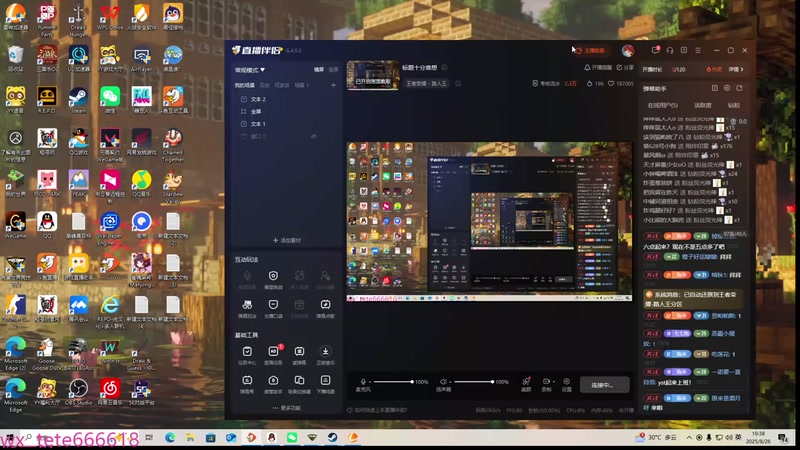Open the tool icon with red notification badge

click(273, 355)
